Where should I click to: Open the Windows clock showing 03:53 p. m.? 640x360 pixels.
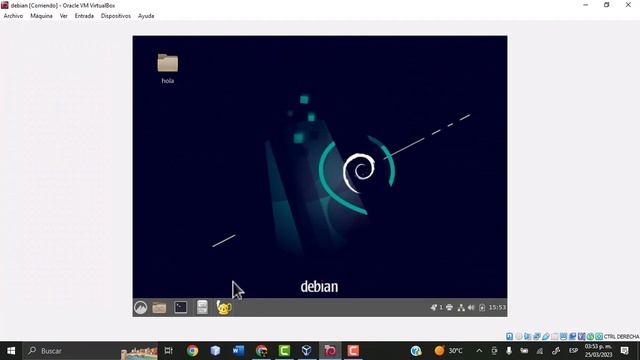(x=598, y=351)
